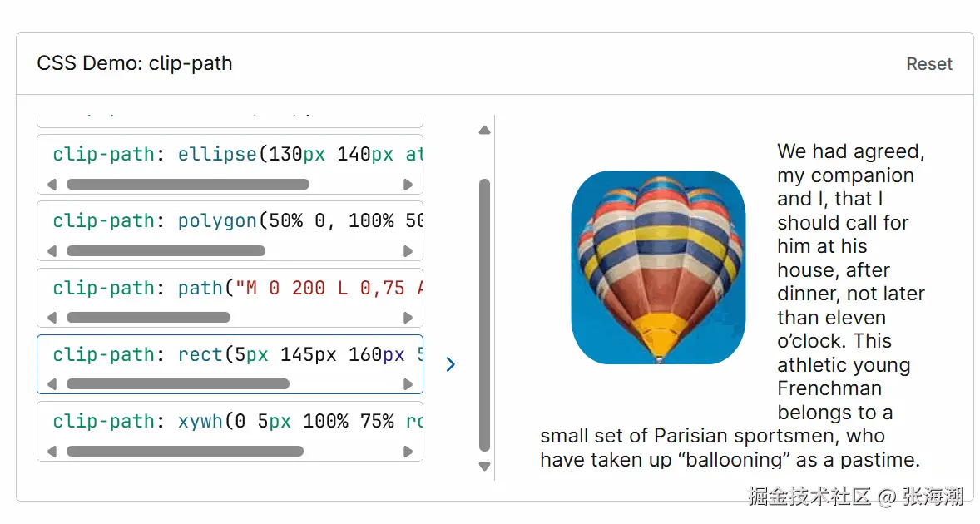
Task: Click left scroll arrow in path example
Action: click(x=52, y=318)
